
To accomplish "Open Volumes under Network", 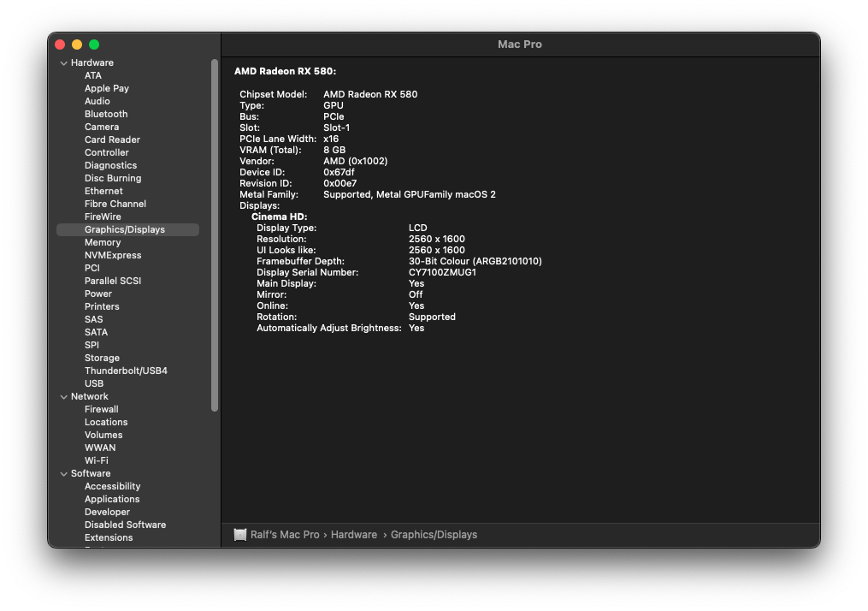I will point(103,435).
